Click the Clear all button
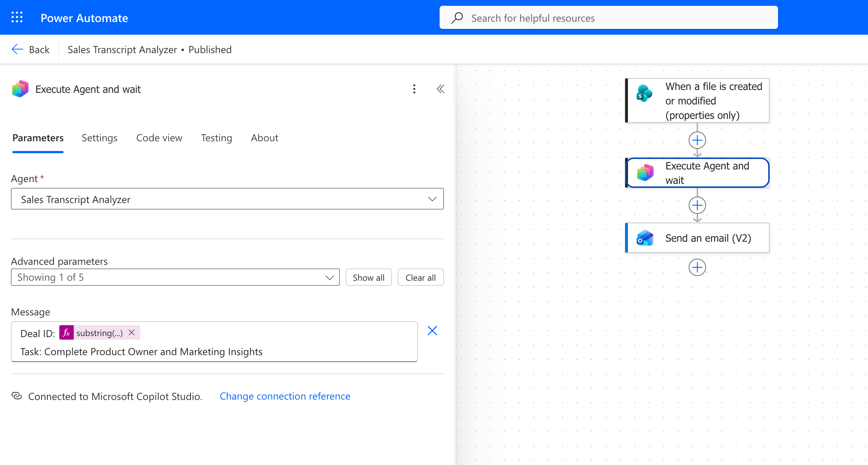Screen dimensions: 868x465 [x=420, y=277]
